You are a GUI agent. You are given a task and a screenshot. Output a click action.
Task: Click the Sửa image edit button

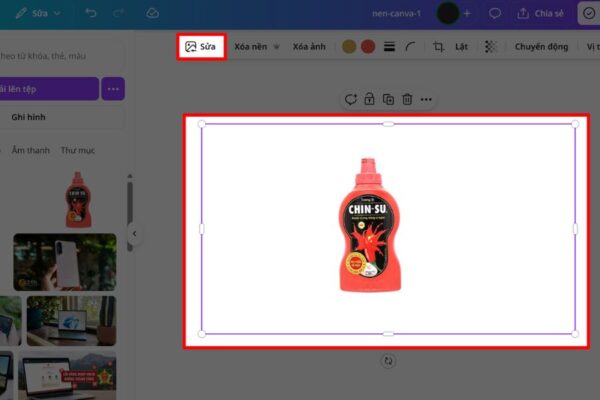click(x=201, y=46)
